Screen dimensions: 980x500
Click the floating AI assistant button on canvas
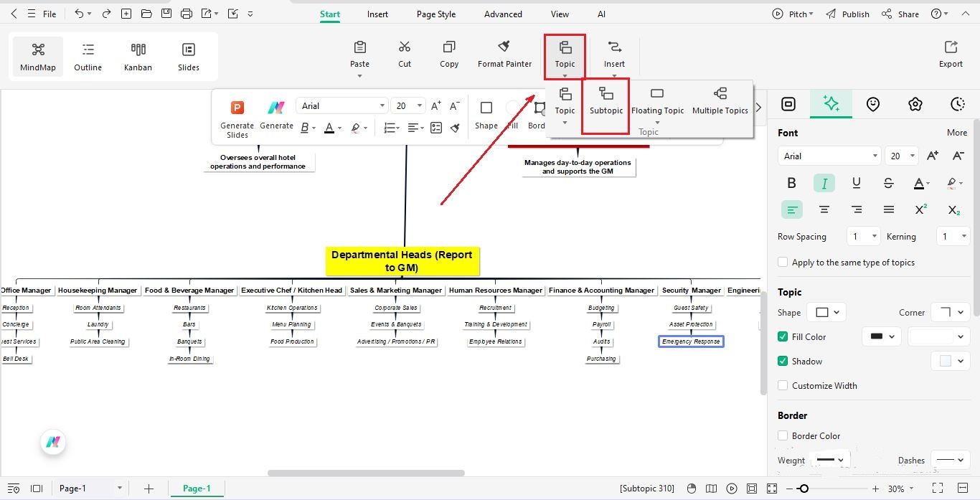point(53,442)
